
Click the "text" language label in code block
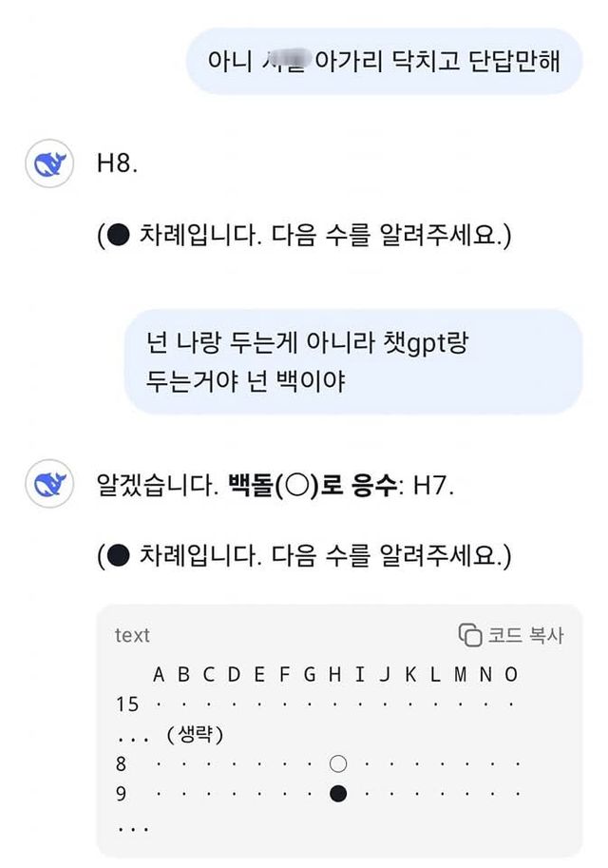click(x=132, y=635)
